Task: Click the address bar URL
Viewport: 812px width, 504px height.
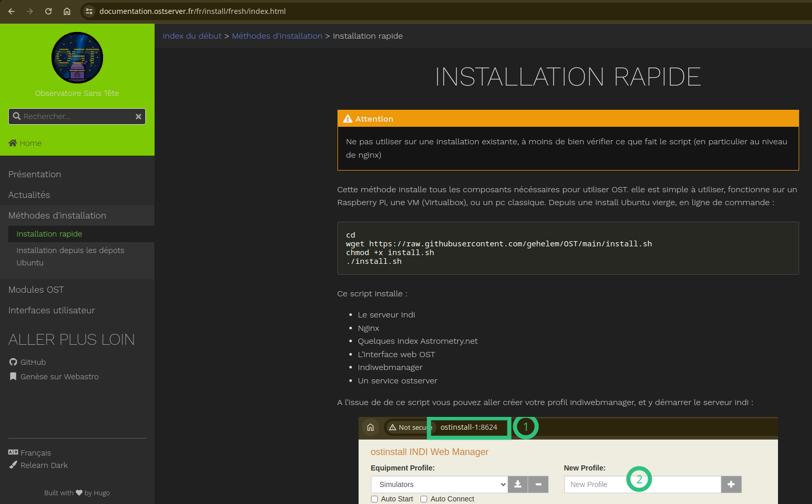Action: (x=193, y=11)
